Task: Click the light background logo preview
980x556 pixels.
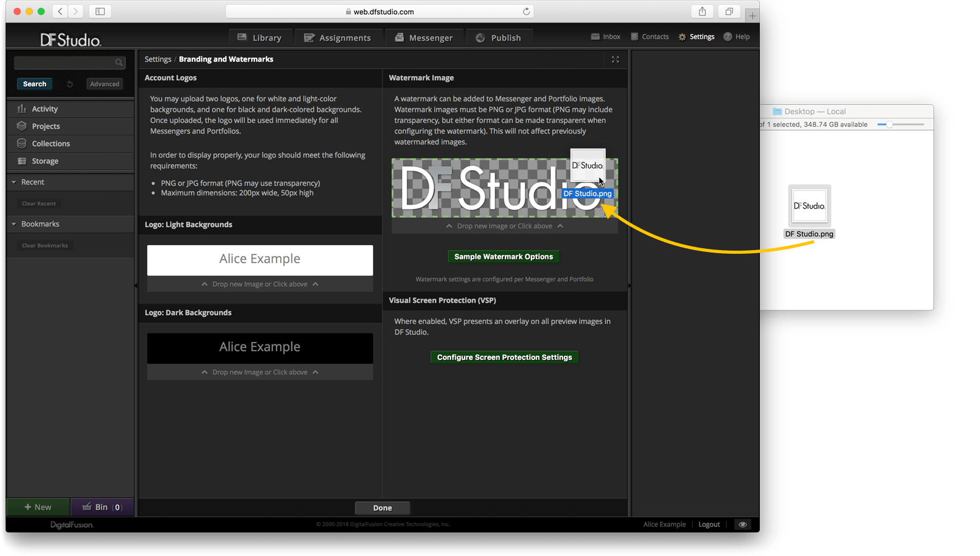Action: [260, 259]
